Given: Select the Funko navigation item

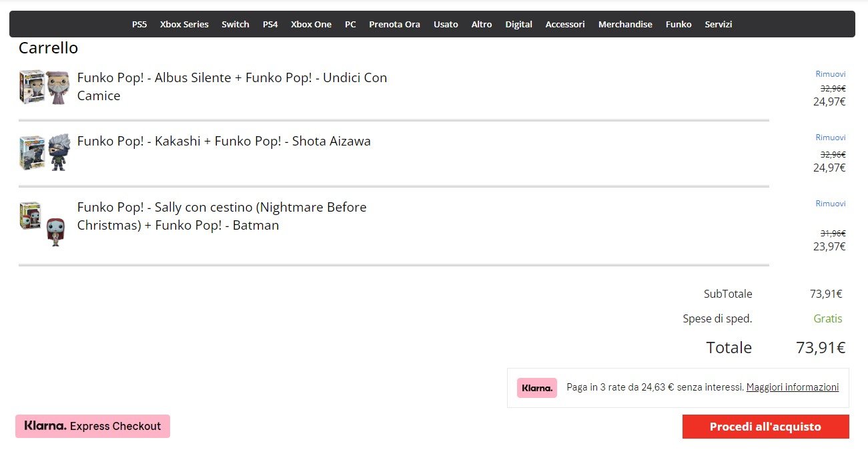Looking at the screenshot, I should (679, 24).
